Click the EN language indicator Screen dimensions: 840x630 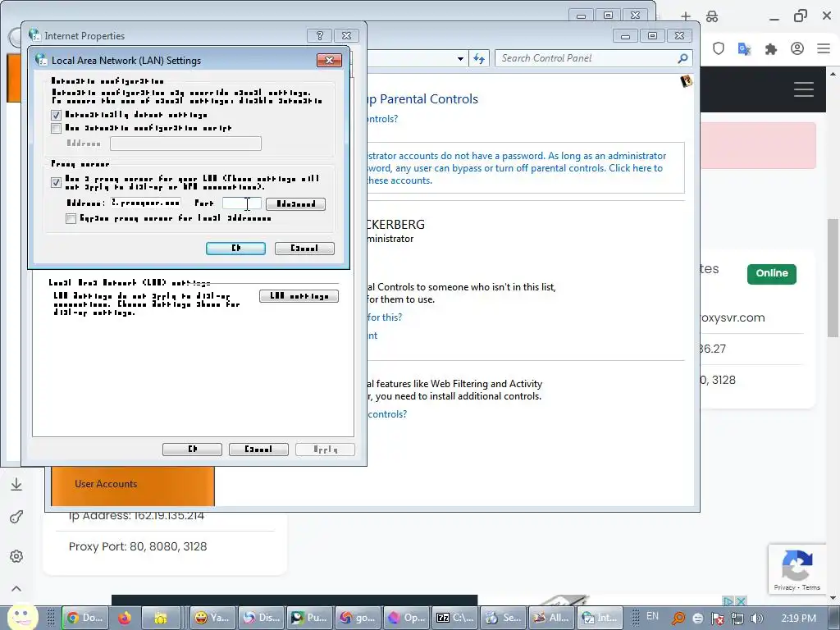pyautogui.click(x=652, y=616)
